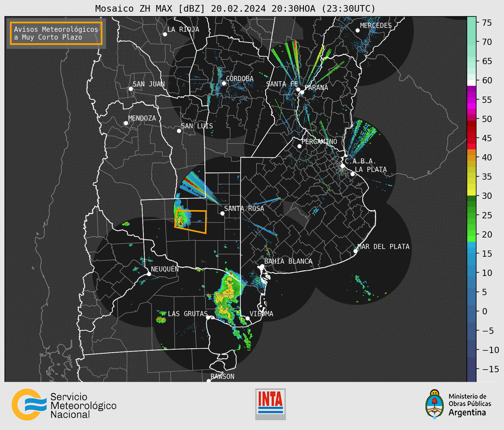Image resolution: width=504 pixels, height=430 pixels.
Task: Click the MAR DEL PLATA label text
Action: (x=383, y=247)
